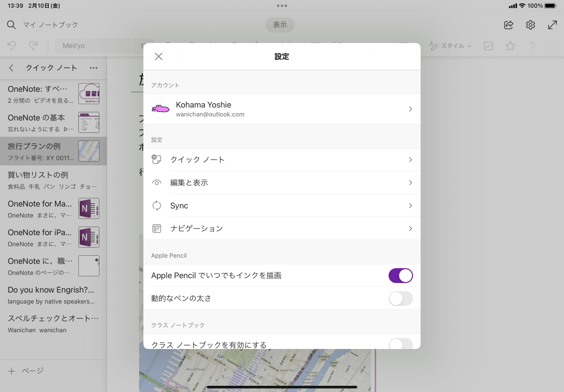Turn off Apple Pencil でいつでもインクを描画
Image resolution: width=564 pixels, height=392 pixels.
click(x=401, y=275)
